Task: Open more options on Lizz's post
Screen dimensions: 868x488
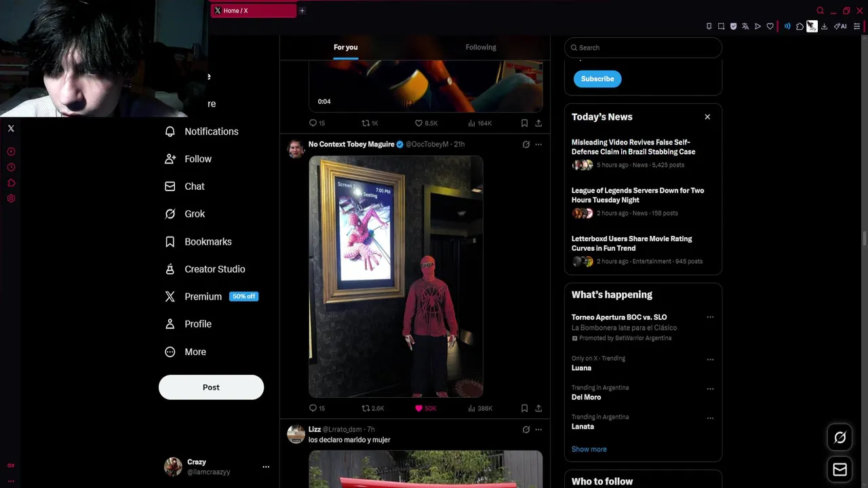Action: (538, 429)
